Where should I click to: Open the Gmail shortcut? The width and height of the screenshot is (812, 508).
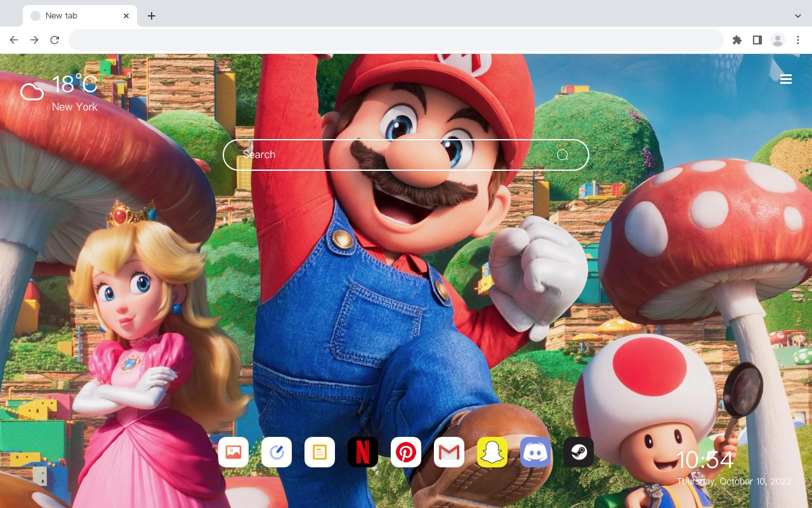tap(449, 452)
